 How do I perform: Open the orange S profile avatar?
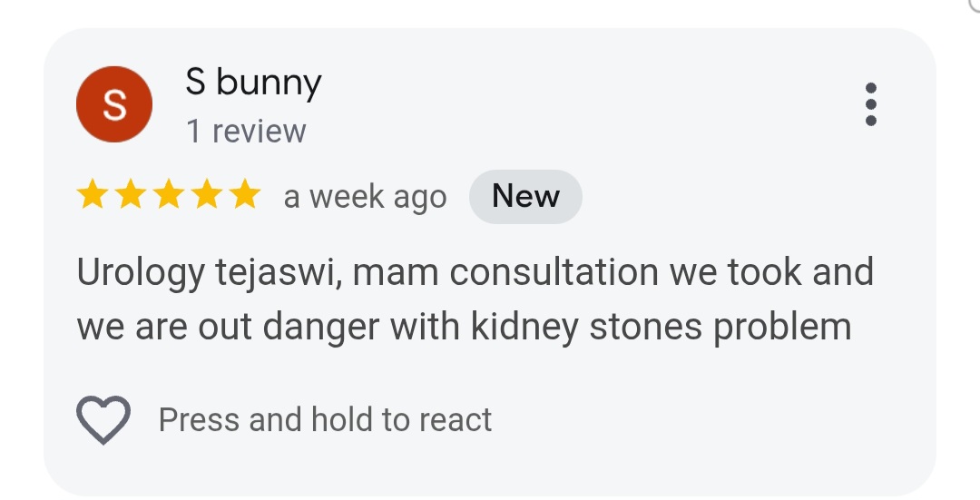tap(114, 104)
